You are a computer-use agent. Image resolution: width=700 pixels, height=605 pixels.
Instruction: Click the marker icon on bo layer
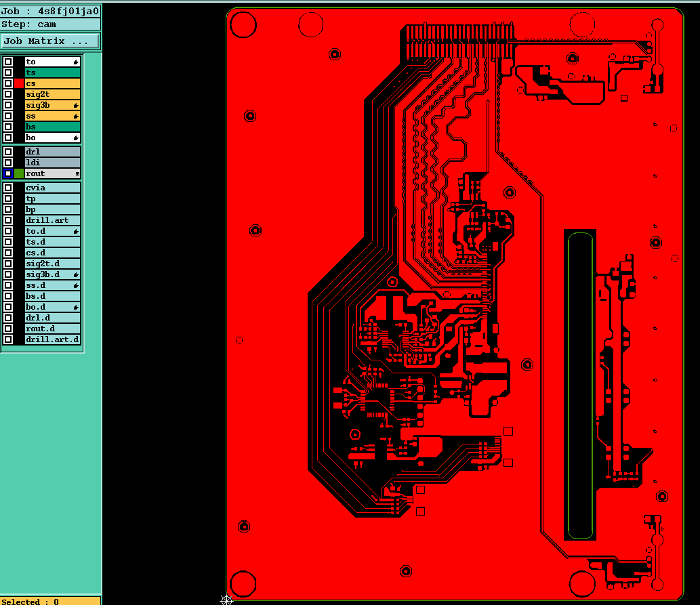[x=76, y=138]
